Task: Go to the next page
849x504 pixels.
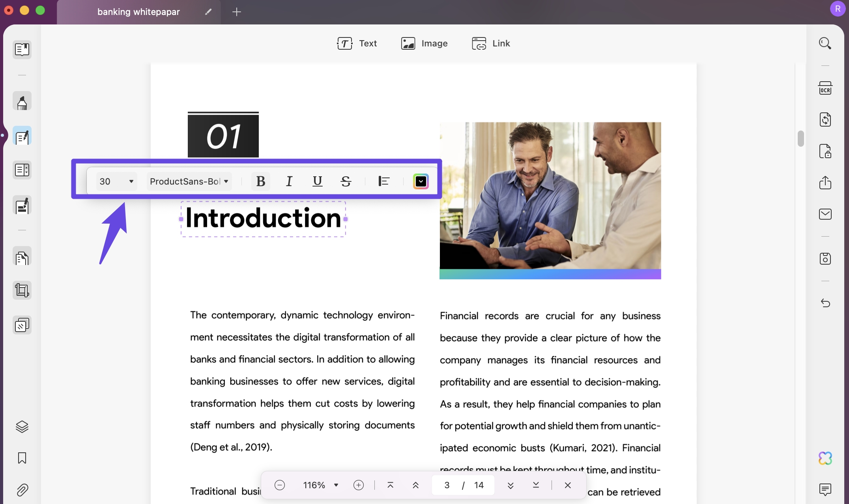Action: [511, 485]
